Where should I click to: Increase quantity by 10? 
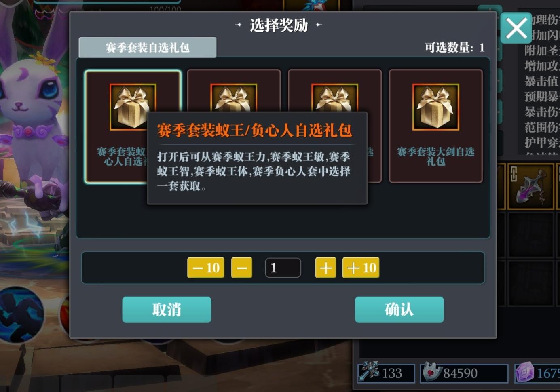[x=361, y=268]
